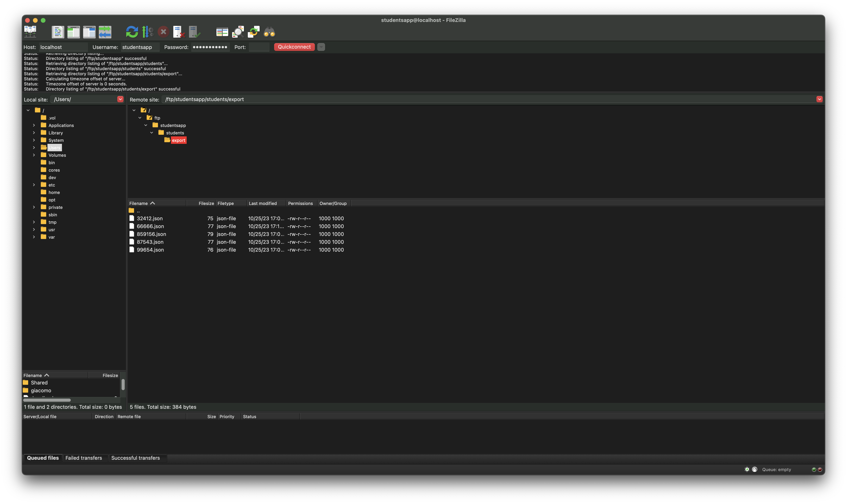Toggle processing of the transfer queue

[147, 32]
